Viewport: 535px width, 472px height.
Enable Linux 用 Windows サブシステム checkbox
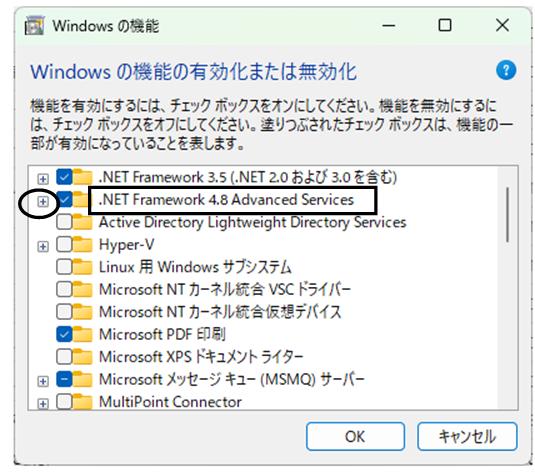click(x=64, y=267)
